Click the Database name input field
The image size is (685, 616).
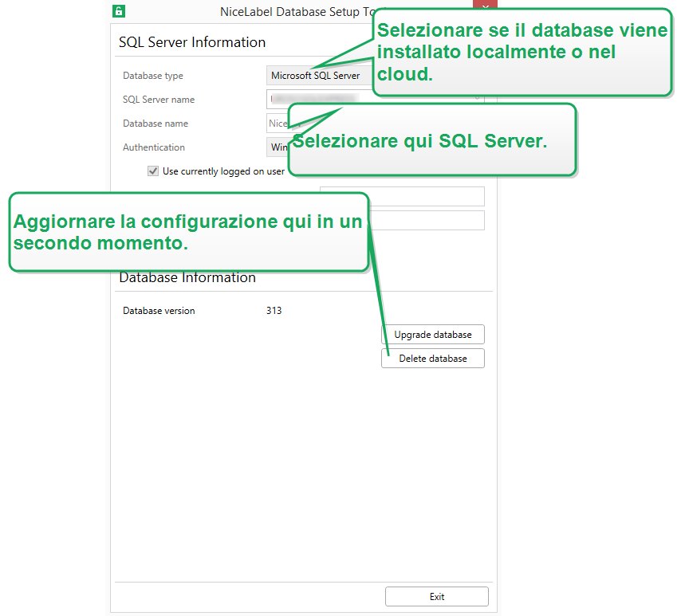[278, 124]
